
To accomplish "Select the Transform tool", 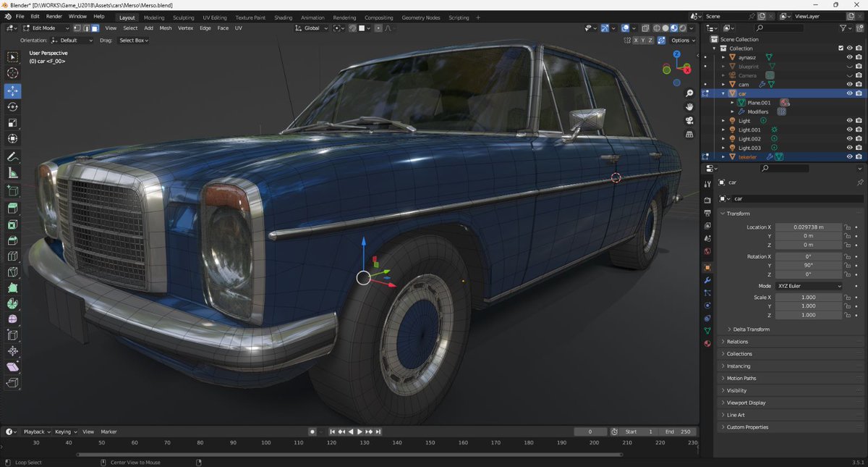I will pyautogui.click(x=12, y=139).
